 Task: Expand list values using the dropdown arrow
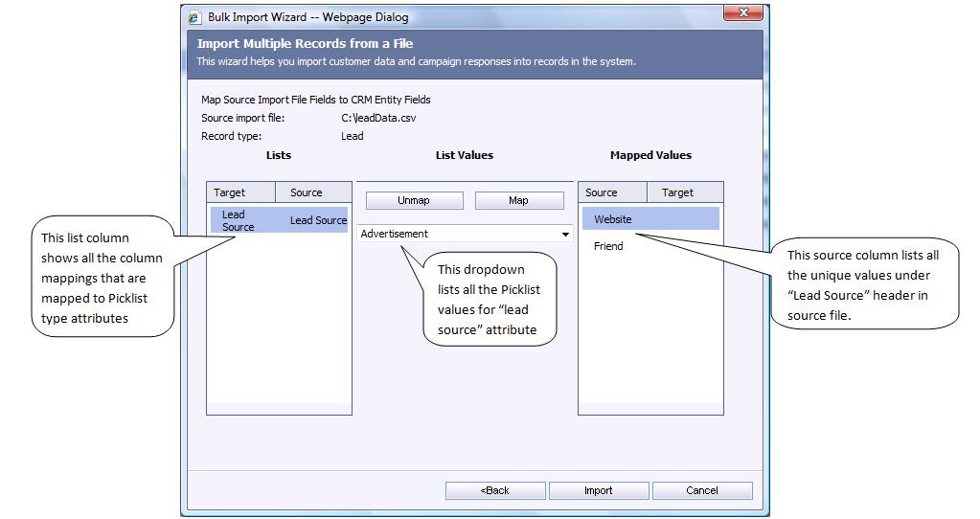565,235
